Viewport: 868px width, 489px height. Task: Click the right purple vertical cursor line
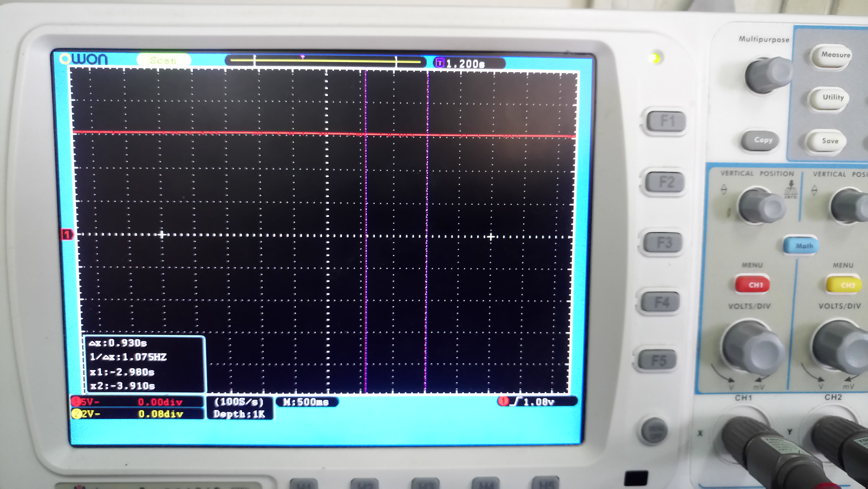point(427,232)
